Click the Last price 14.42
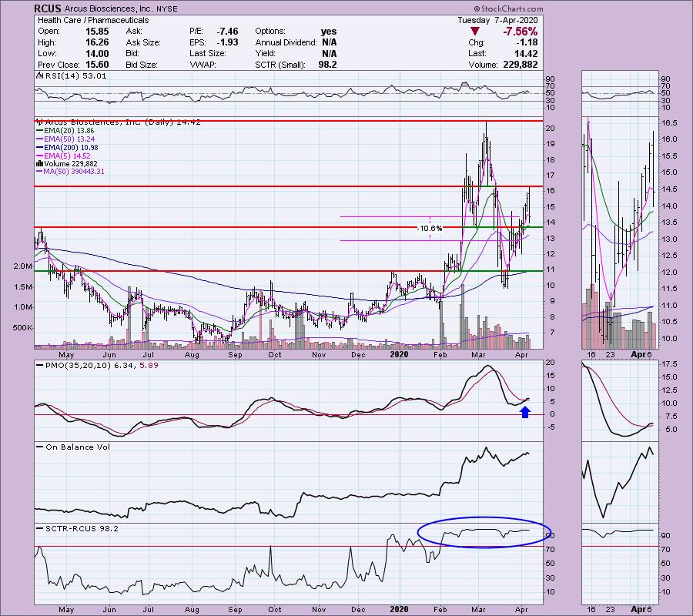The height and width of the screenshot is (616, 693). tap(527, 53)
